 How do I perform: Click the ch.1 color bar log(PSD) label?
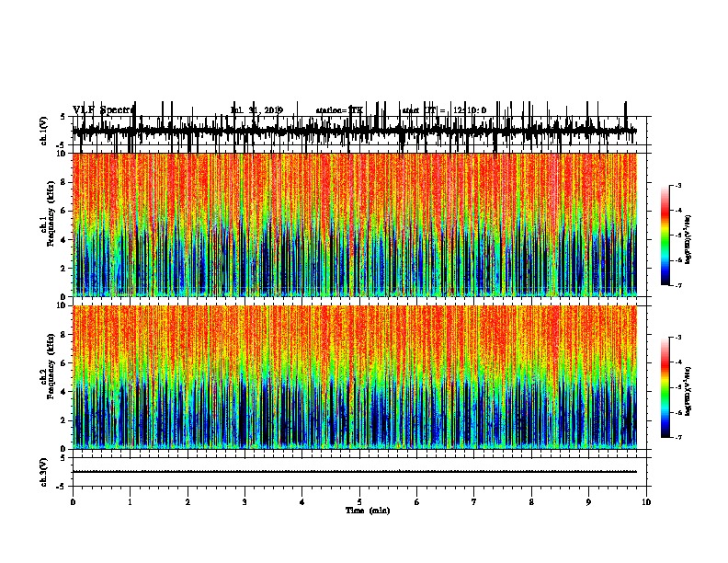click(x=688, y=240)
